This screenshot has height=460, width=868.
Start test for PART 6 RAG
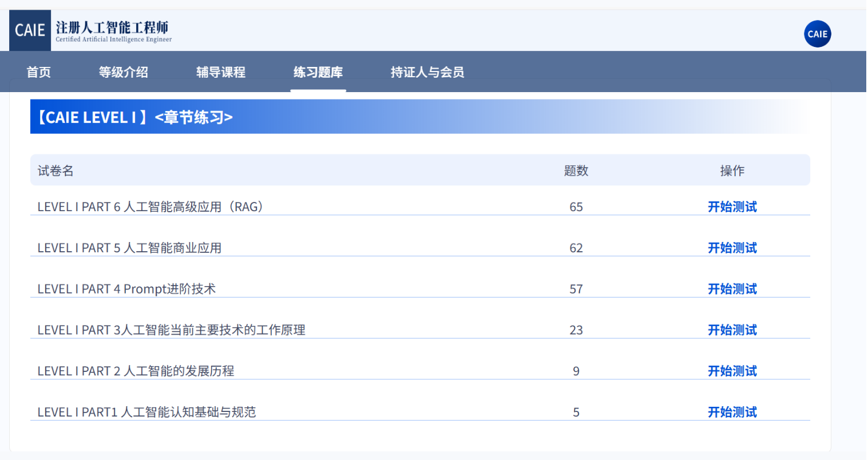click(x=732, y=207)
